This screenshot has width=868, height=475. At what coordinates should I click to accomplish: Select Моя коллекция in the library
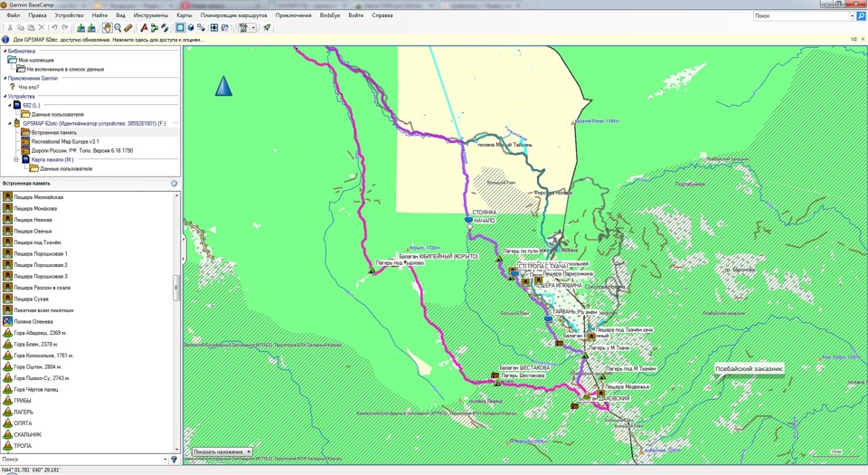pyautogui.click(x=36, y=60)
